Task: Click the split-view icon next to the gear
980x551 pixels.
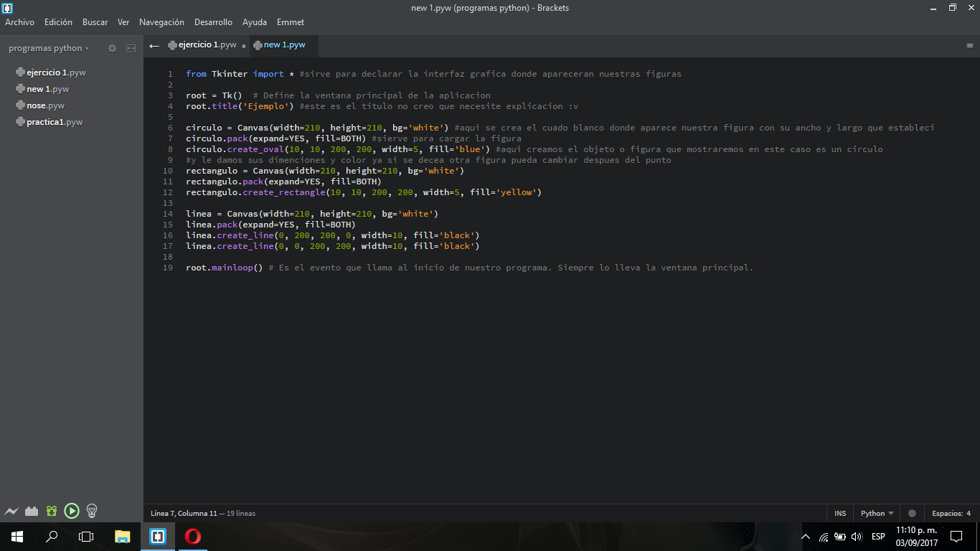Action: (131, 48)
